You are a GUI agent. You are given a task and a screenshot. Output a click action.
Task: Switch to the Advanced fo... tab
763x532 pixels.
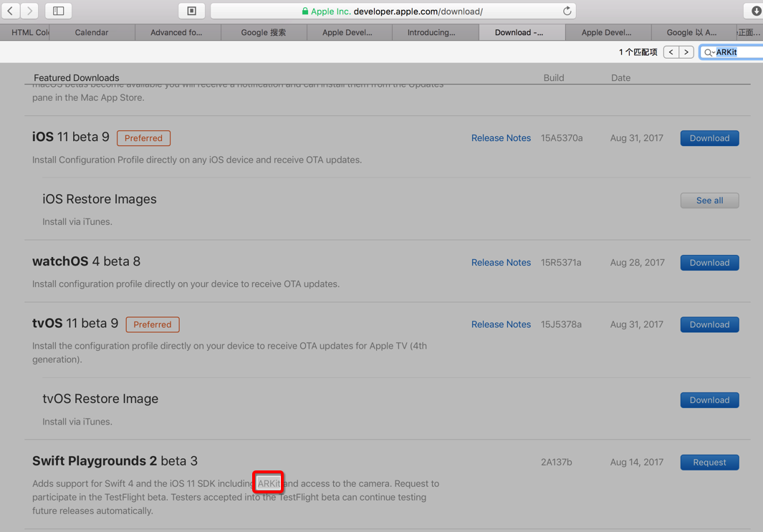pyautogui.click(x=176, y=33)
